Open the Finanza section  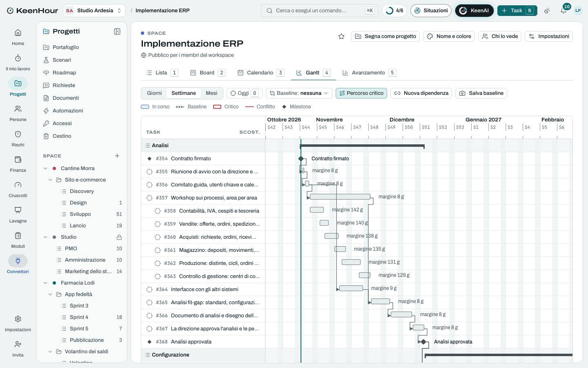[x=18, y=164]
